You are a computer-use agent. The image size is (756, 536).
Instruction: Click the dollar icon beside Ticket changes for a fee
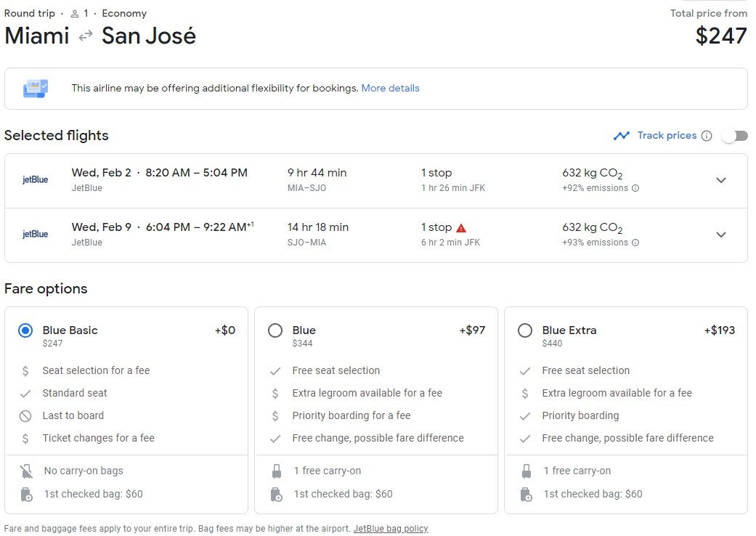[25, 438]
